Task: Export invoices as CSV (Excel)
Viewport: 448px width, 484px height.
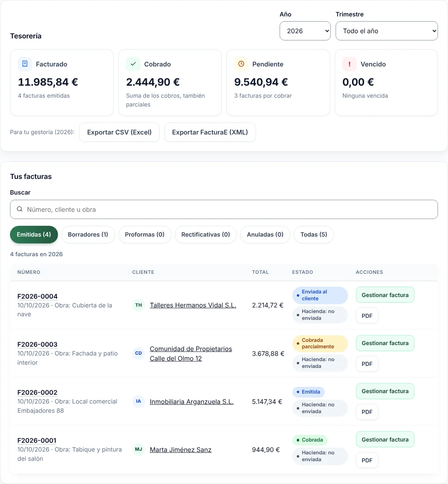Action: (119, 132)
